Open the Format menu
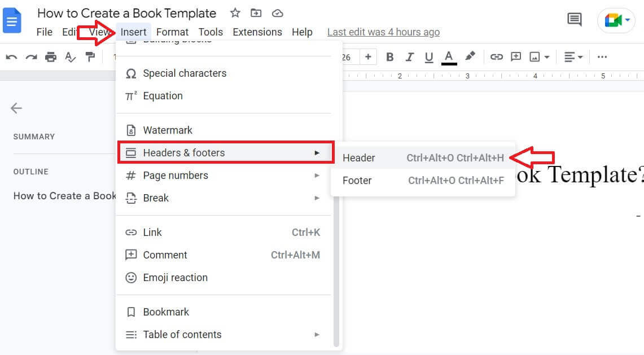 [x=172, y=32]
